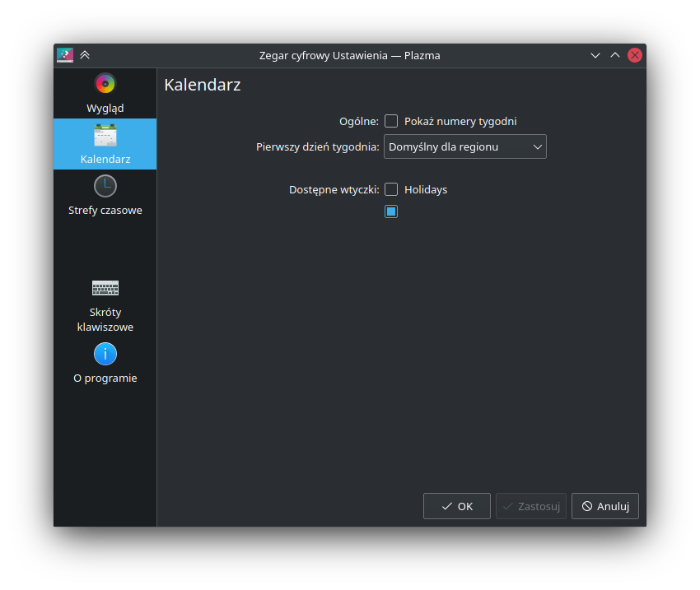Open the keyboard icon for Skróty klawiszowe

(x=105, y=288)
